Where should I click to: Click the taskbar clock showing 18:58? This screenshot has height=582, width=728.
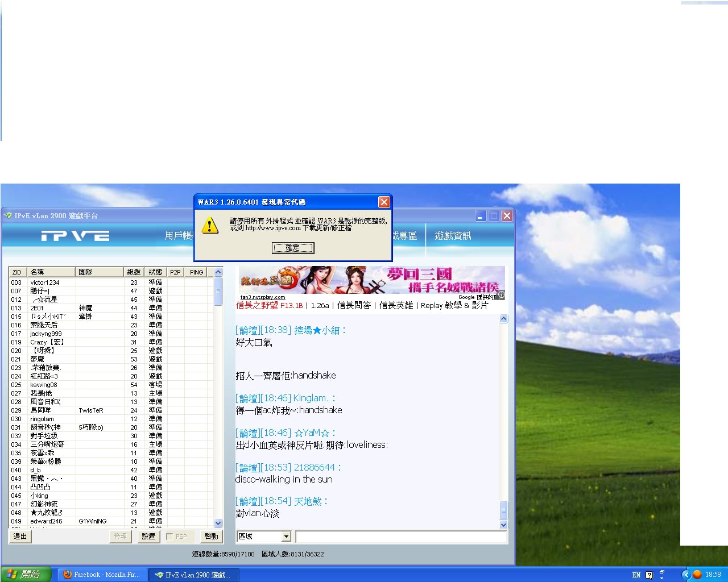pyautogui.click(x=713, y=575)
